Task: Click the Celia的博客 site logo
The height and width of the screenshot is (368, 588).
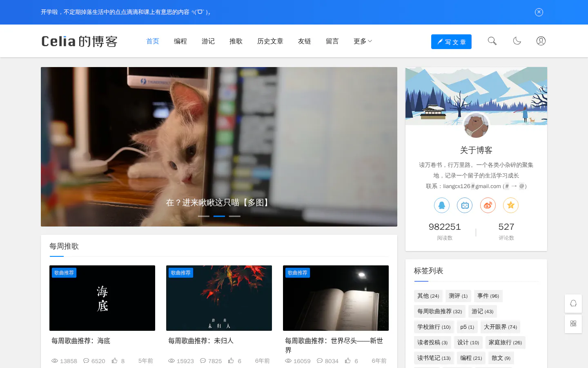Action: pyautogui.click(x=80, y=41)
